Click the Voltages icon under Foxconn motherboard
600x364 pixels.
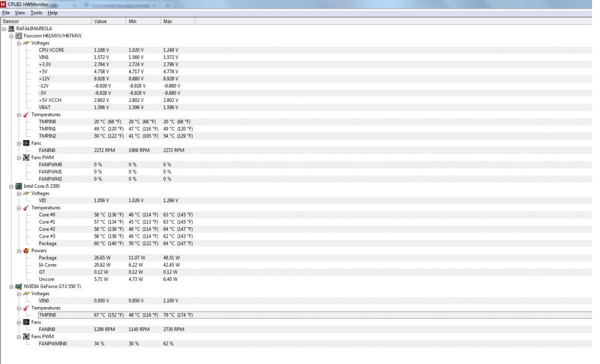pyautogui.click(x=26, y=43)
